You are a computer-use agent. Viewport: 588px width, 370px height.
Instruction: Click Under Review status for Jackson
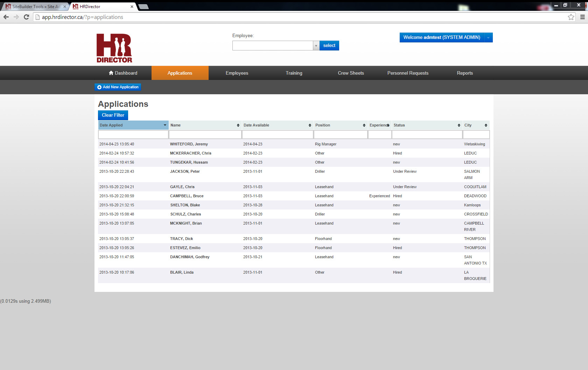coord(405,171)
